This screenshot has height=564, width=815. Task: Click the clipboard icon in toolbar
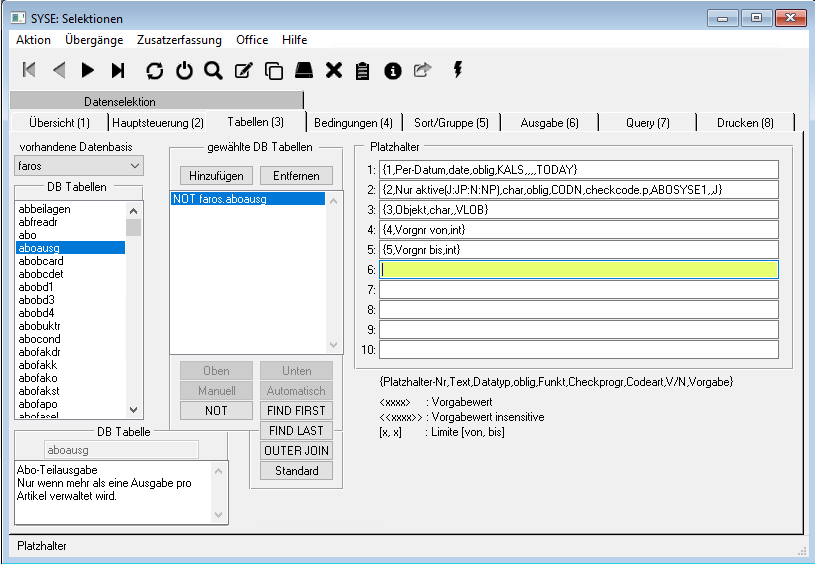click(363, 70)
